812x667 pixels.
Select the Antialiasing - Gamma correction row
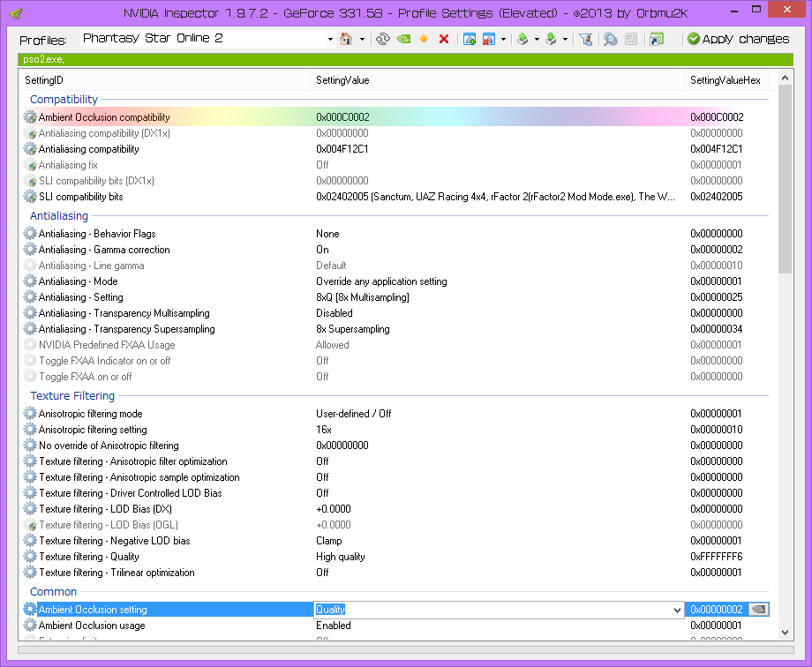pos(395,250)
